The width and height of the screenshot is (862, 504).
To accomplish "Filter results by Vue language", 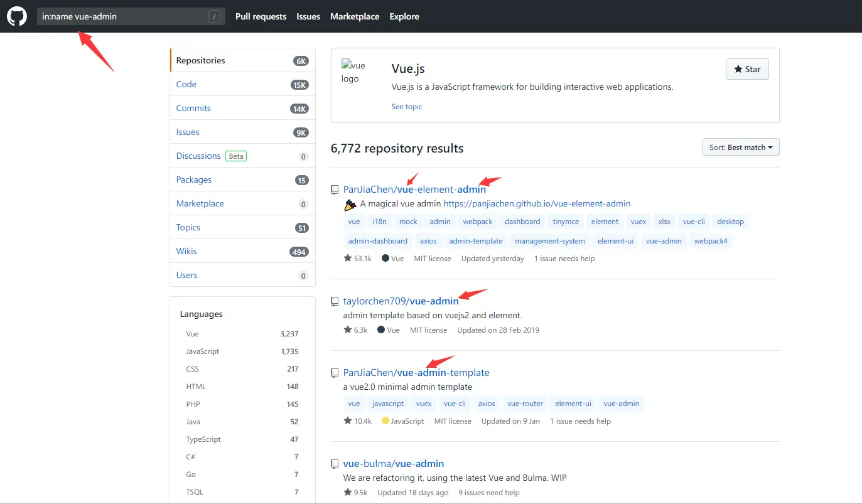I will pyautogui.click(x=242, y=334).
